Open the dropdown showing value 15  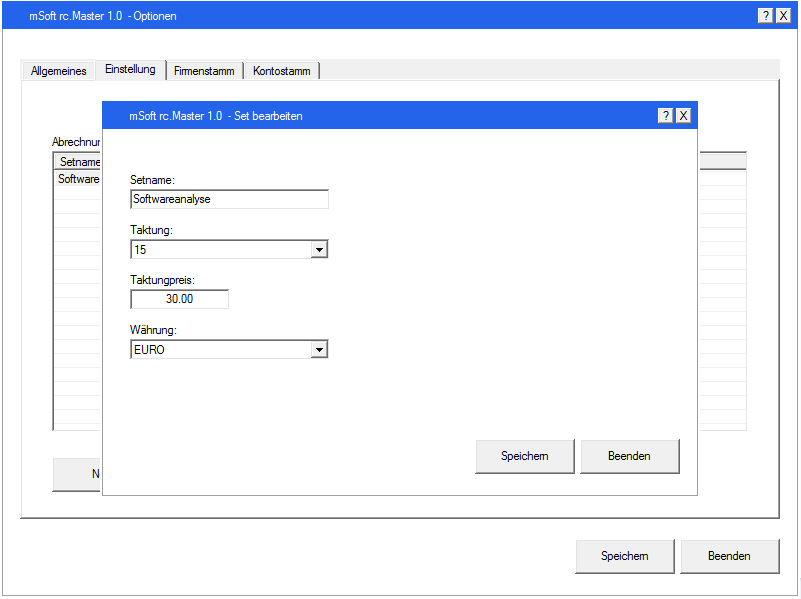[319, 249]
